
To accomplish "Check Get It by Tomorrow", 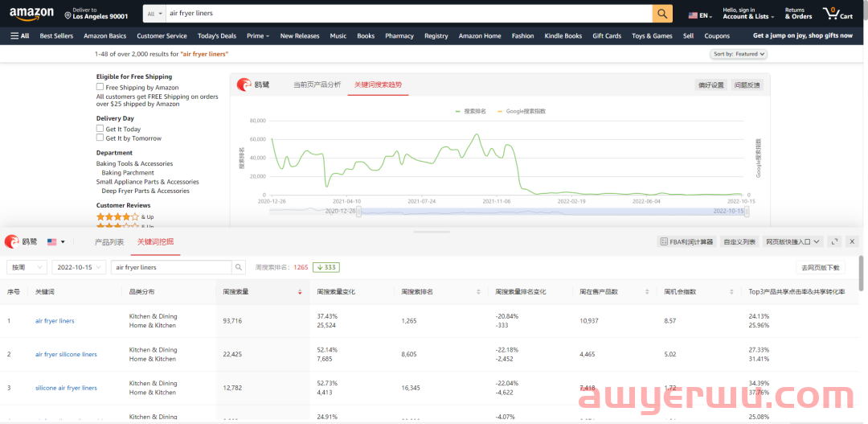I will click(100, 138).
